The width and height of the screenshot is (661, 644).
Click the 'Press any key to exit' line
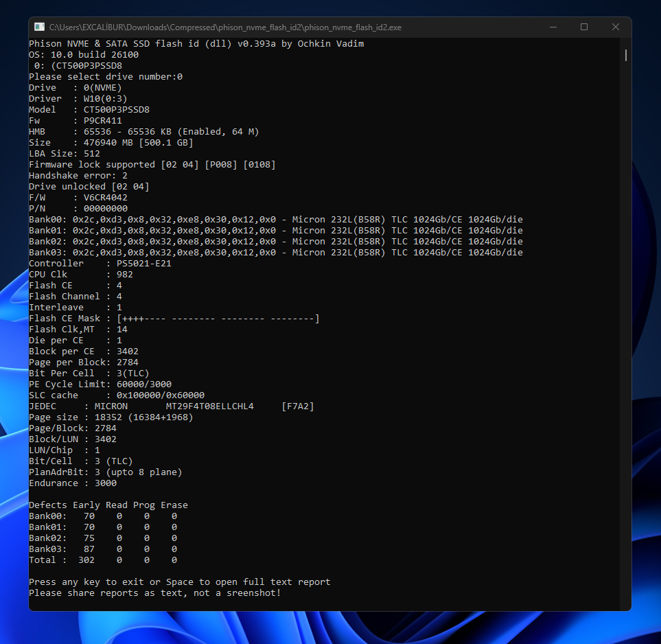(180, 582)
